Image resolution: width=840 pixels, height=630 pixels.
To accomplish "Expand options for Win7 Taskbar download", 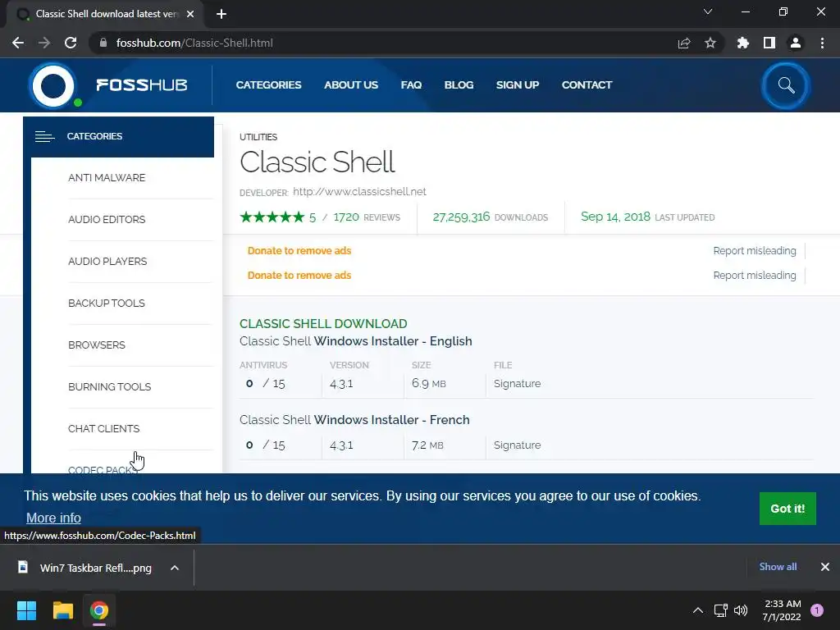I will tap(175, 568).
